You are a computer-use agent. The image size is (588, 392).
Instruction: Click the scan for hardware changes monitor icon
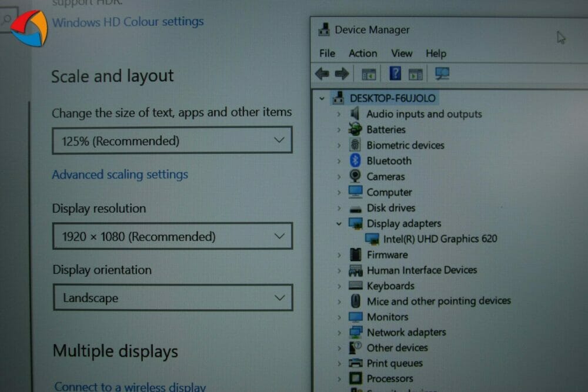442,73
